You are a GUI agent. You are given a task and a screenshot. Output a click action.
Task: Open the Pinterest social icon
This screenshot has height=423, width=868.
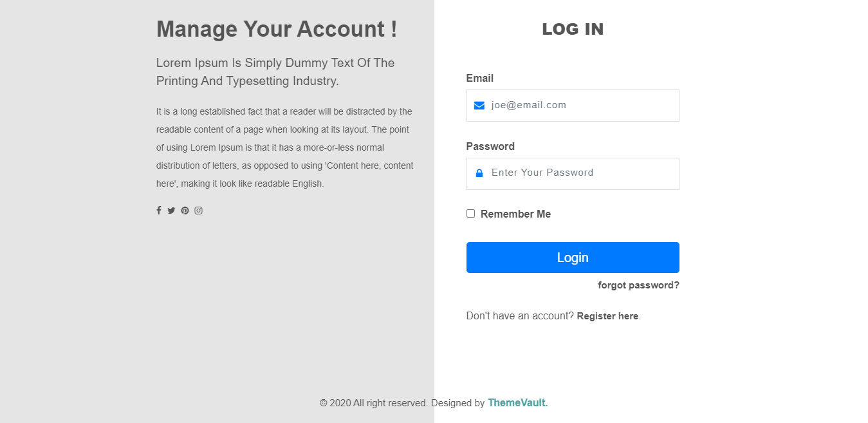click(x=185, y=211)
